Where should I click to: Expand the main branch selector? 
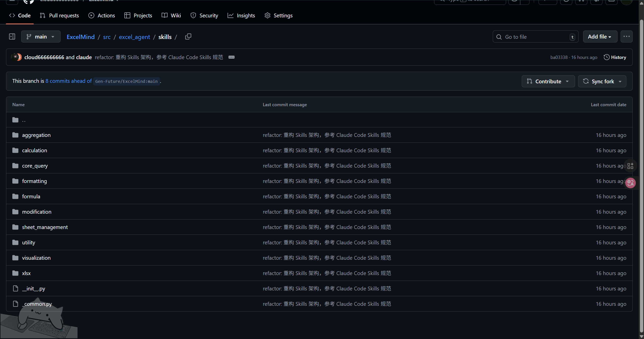click(41, 37)
